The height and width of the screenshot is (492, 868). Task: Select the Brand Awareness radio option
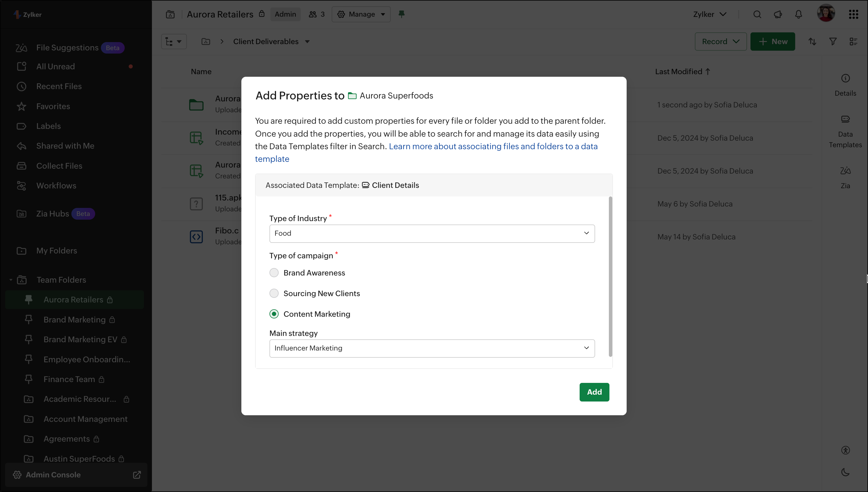pyautogui.click(x=274, y=273)
